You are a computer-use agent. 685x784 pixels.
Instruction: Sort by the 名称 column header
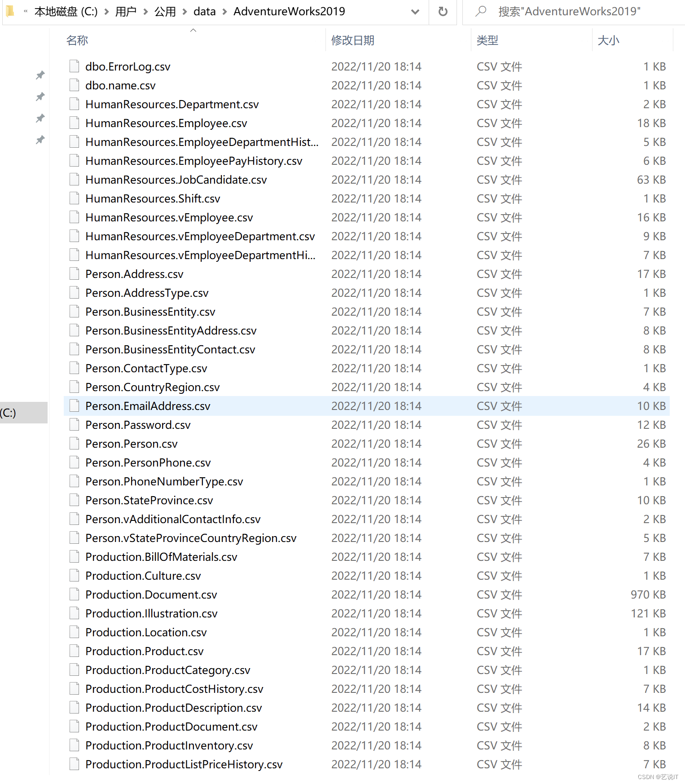point(77,40)
